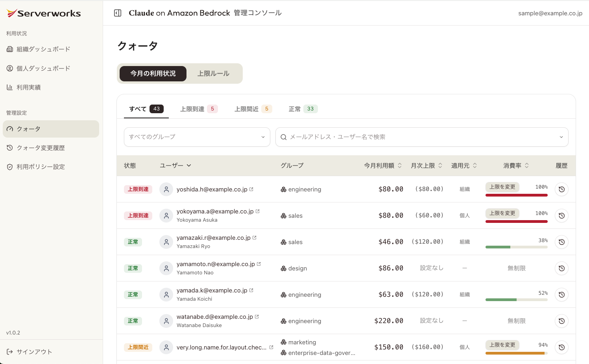Open external link icon beside yokoyama.a@example.co.jp

point(258,211)
